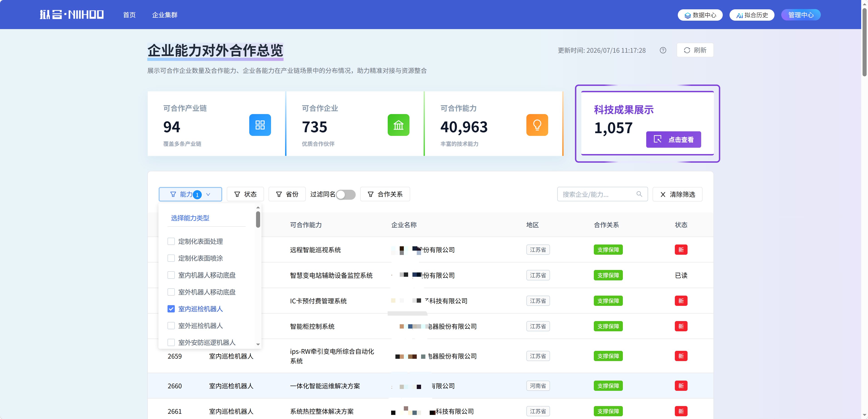Open the 状态 filter dropdown

[x=245, y=194]
